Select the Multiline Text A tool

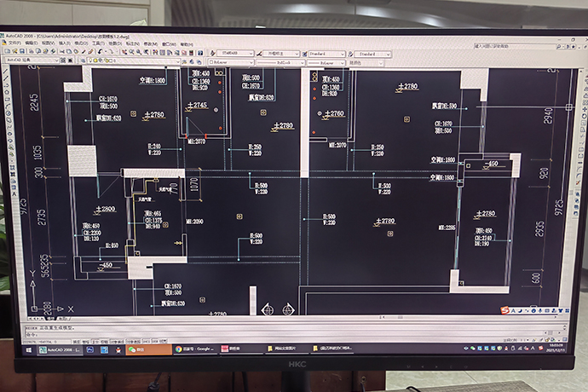[14, 194]
